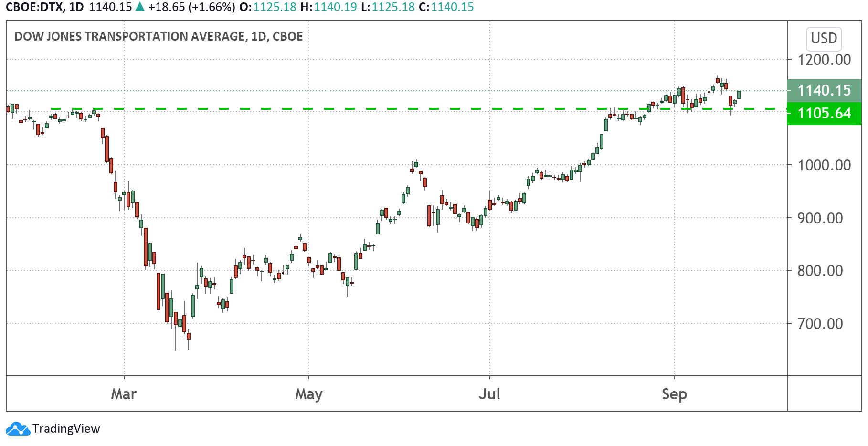Click the close value C:1140.15

446,7
